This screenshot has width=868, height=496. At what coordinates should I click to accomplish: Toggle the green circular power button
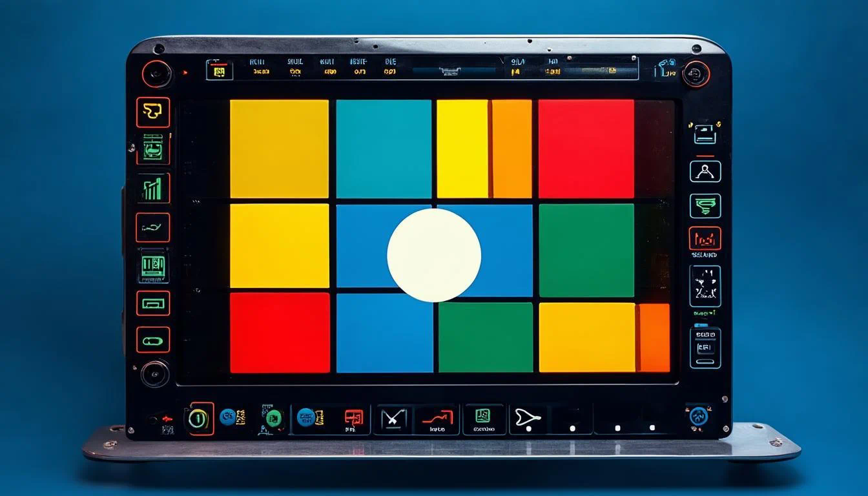pyautogui.click(x=198, y=419)
